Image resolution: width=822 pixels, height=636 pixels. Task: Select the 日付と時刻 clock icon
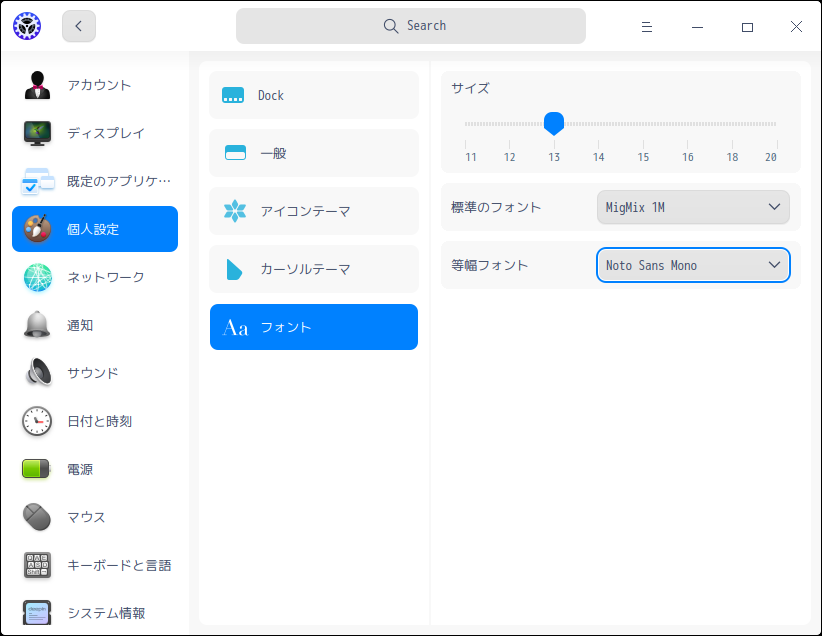(37, 421)
